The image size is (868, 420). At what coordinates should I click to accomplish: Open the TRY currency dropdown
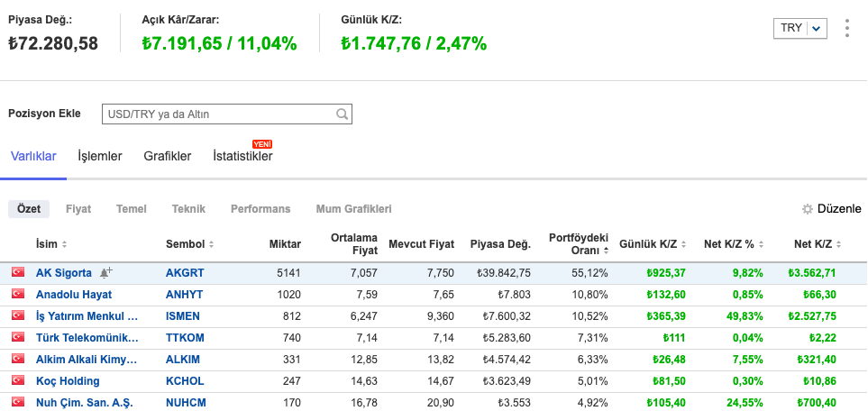[x=799, y=28]
